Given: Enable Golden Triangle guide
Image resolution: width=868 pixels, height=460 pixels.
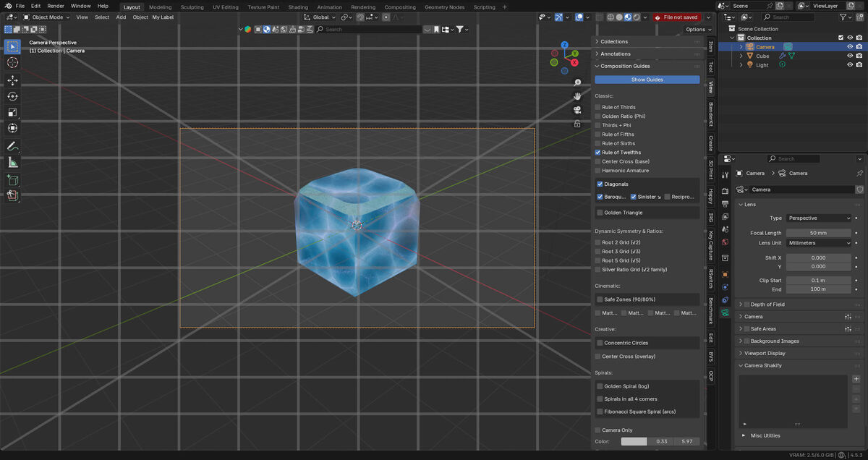Looking at the screenshot, I should 600,213.
